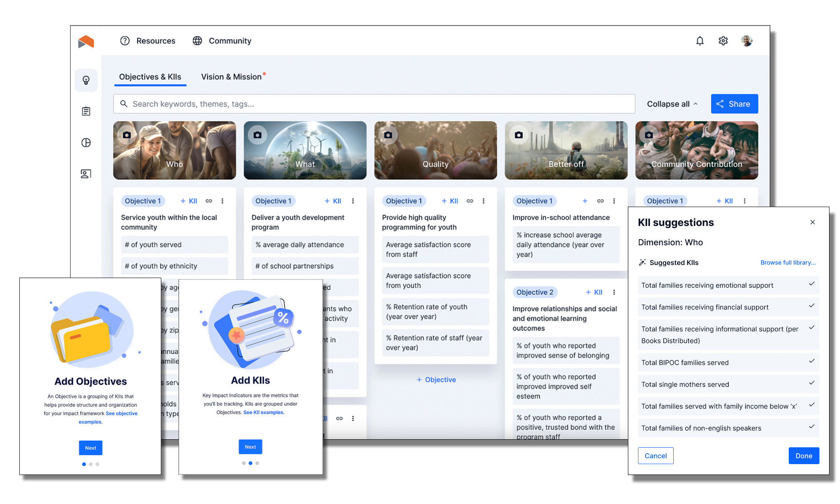
Task: Click the lightbulb sidebar icon
Action: click(x=87, y=80)
